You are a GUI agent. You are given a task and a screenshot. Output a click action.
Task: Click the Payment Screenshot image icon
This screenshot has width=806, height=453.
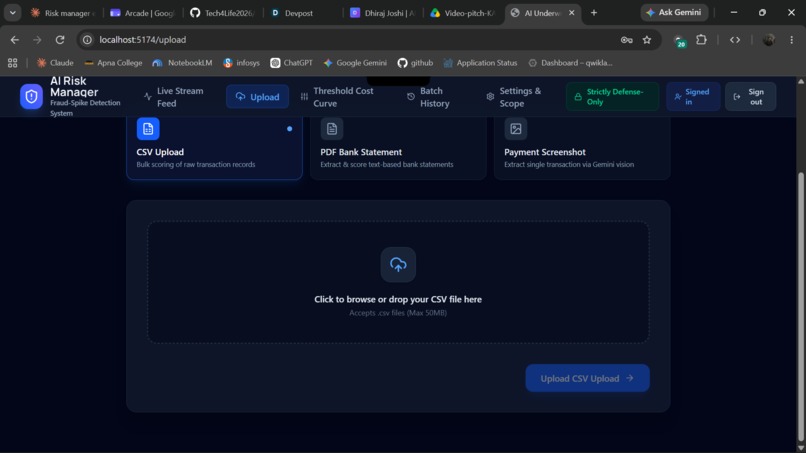pos(516,129)
